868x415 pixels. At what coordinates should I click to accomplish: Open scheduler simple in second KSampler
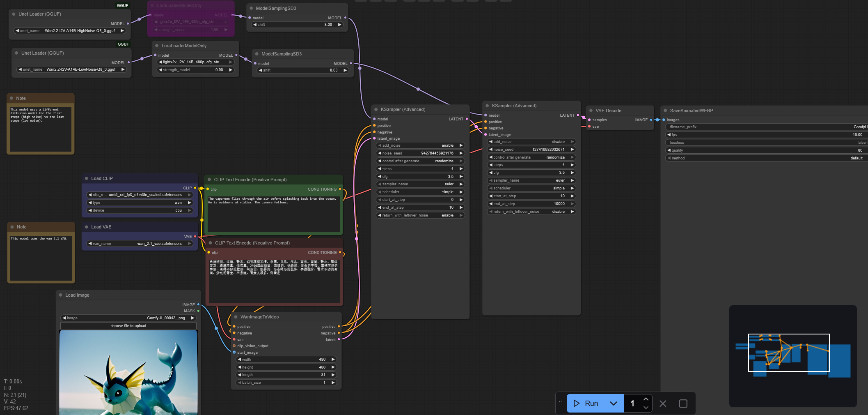point(531,188)
